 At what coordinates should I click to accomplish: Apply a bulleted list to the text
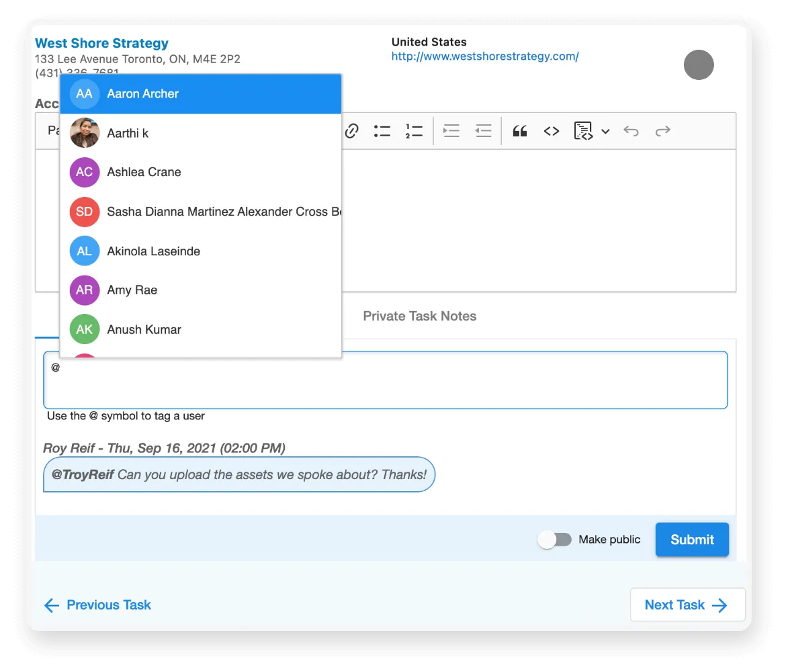(x=382, y=131)
